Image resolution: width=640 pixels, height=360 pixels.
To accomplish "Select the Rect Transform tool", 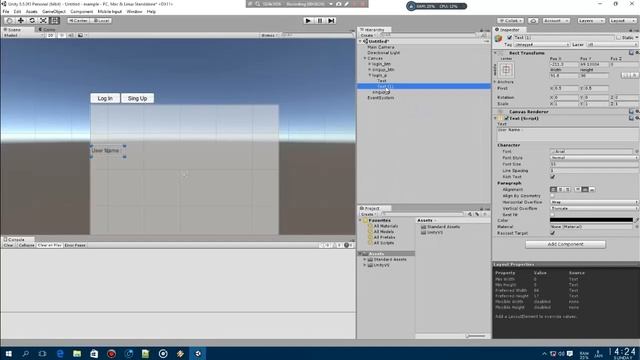I will point(54,20).
